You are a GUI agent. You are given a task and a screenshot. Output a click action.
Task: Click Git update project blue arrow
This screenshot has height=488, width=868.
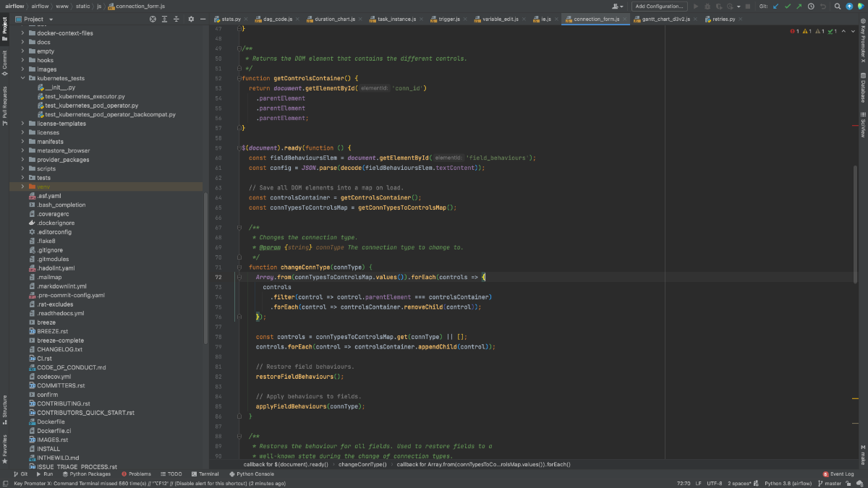tap(776, 7)
